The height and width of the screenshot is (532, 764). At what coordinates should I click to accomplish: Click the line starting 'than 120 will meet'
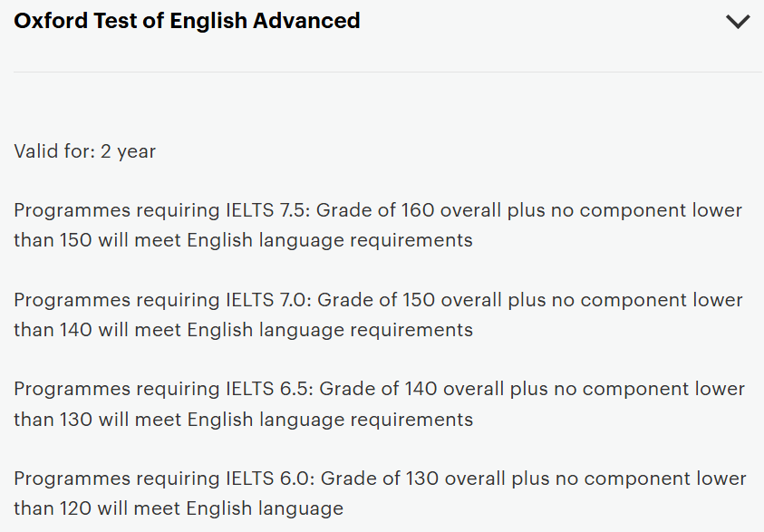click(179, 508)
